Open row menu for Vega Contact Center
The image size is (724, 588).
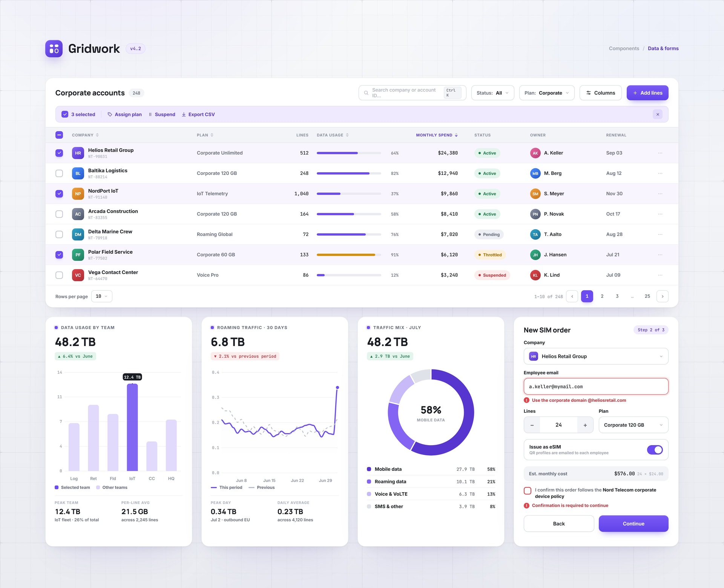click(660, 275)
